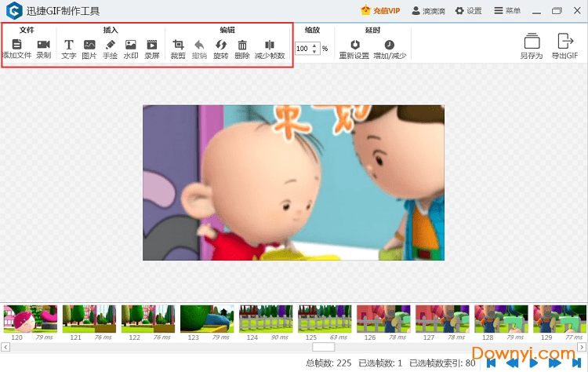Click the zoom percentage input field

[x=303, y=49]
